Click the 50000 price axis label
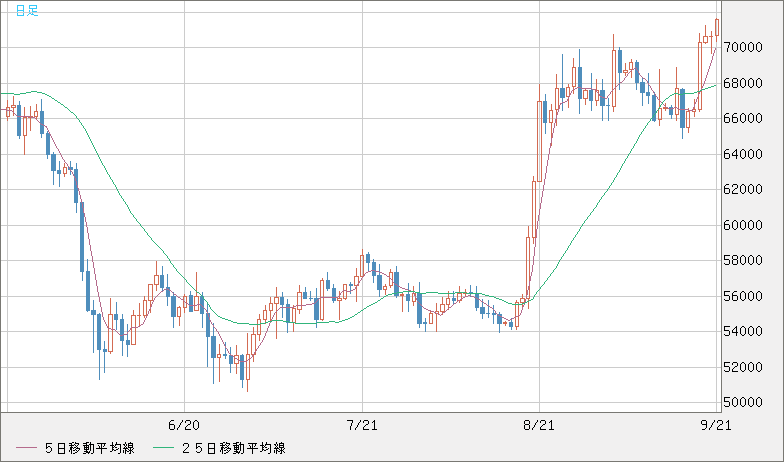Viewport: 784px width, 462px height. (x=745, y=402)
